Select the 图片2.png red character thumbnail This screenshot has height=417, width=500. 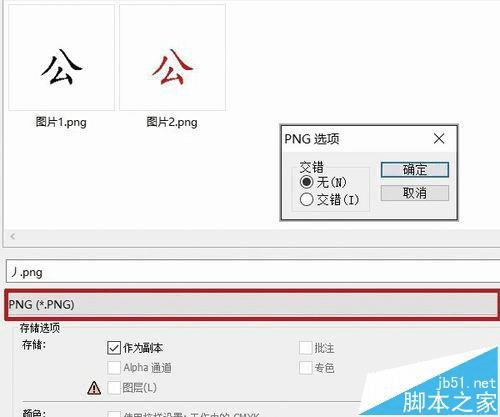tap(172, 57)
